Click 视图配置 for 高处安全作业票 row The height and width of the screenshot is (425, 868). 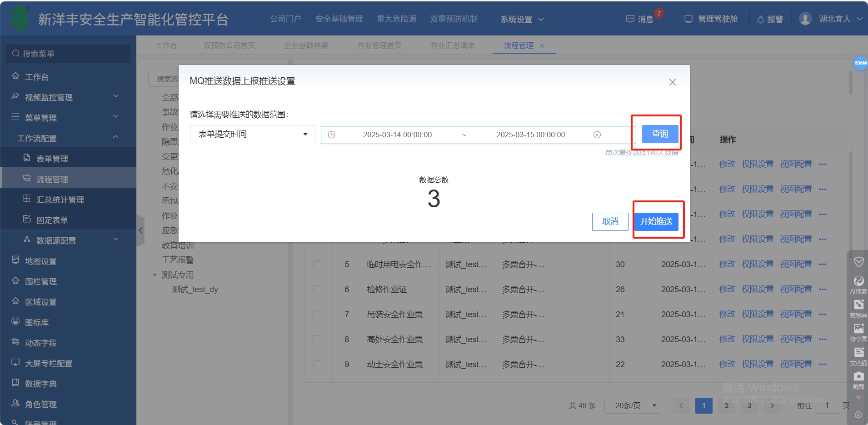[796, 339]
